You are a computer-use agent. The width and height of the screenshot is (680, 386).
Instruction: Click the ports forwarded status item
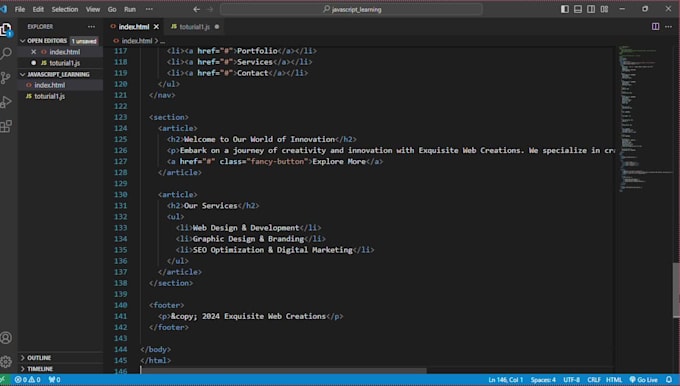(x=55, y=380)
